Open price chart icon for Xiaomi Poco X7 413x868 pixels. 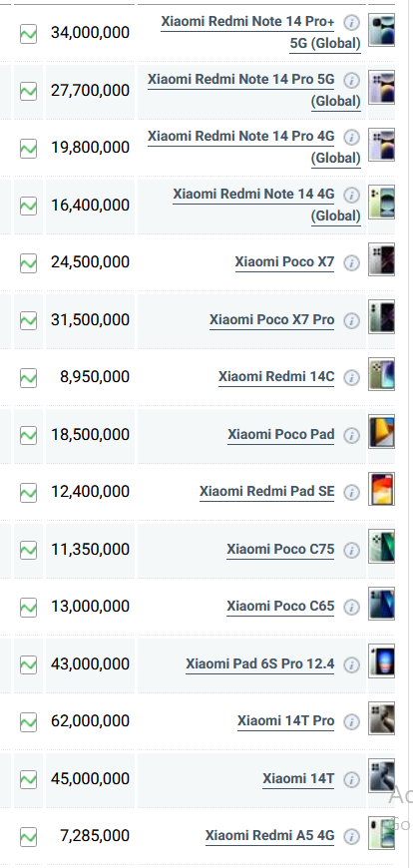coord(28,263)
